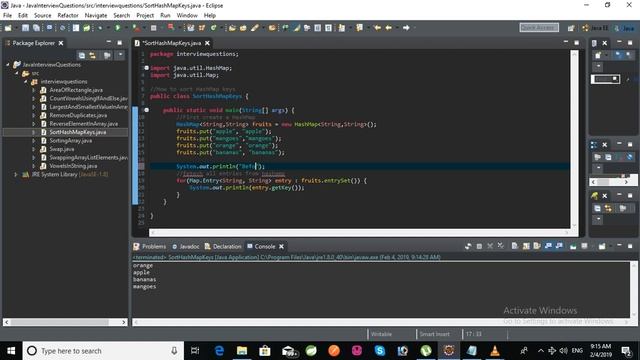Click the Open Console icon in Console toolbar
This screenshot has width=640, height=360.
tap(602, 246)
